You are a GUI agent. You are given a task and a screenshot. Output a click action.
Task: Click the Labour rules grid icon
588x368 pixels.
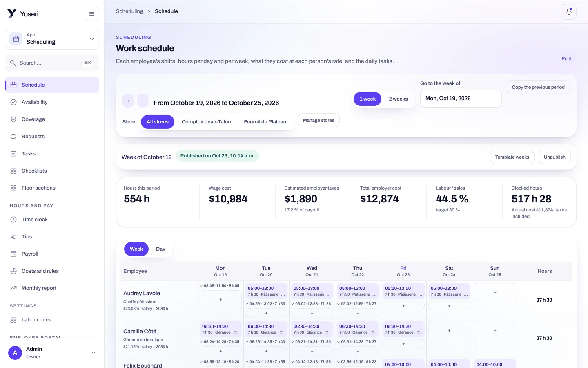13,320
